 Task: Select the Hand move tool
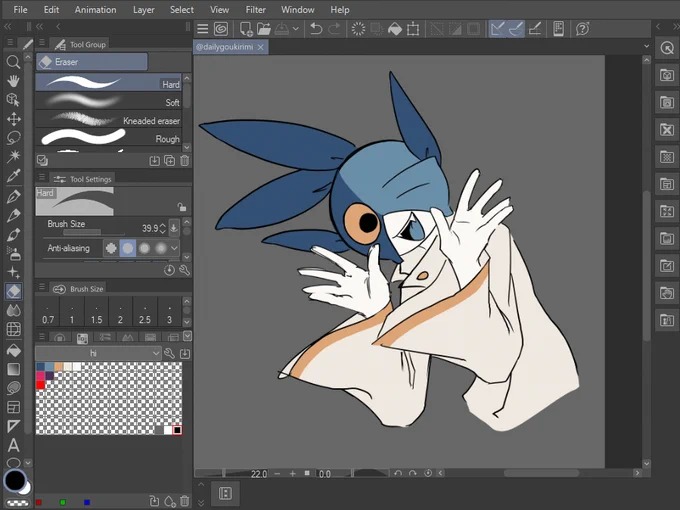pyautogui.click(x=13, y=81)
